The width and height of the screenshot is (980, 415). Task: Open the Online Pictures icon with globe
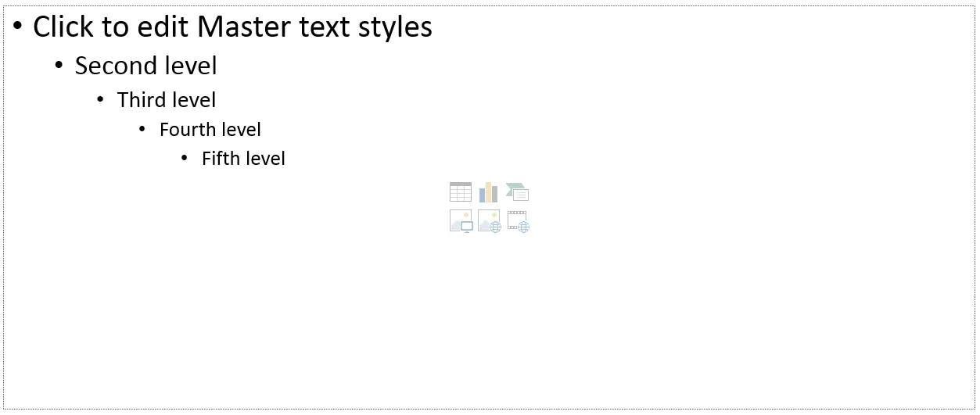point(489,221)
